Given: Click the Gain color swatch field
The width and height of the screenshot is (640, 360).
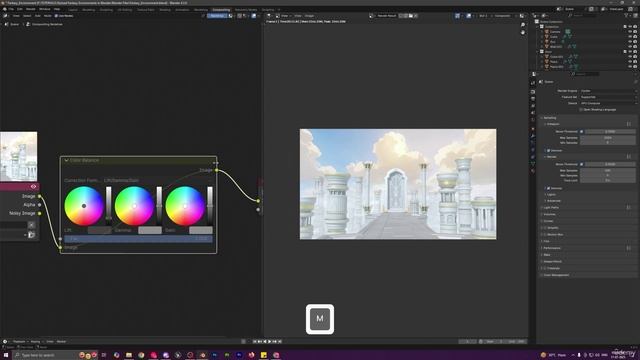Looking at the screenshot, I should (x=201, y=230).
